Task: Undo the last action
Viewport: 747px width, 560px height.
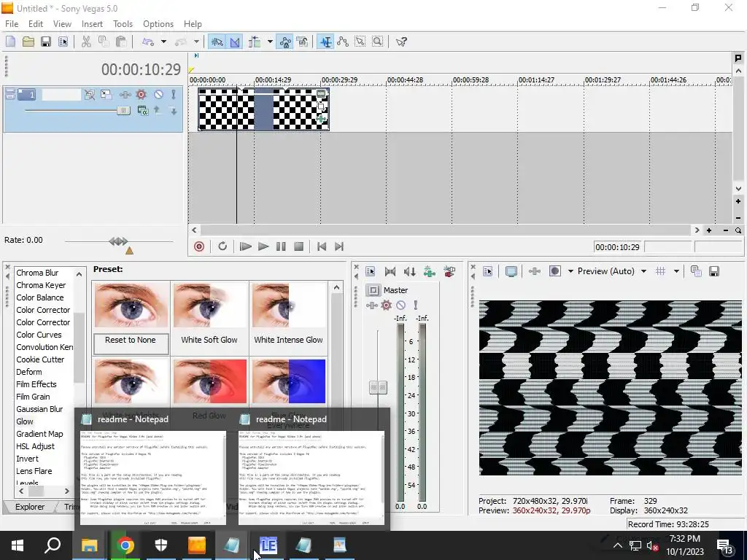Action: click(x=148, y=42)
